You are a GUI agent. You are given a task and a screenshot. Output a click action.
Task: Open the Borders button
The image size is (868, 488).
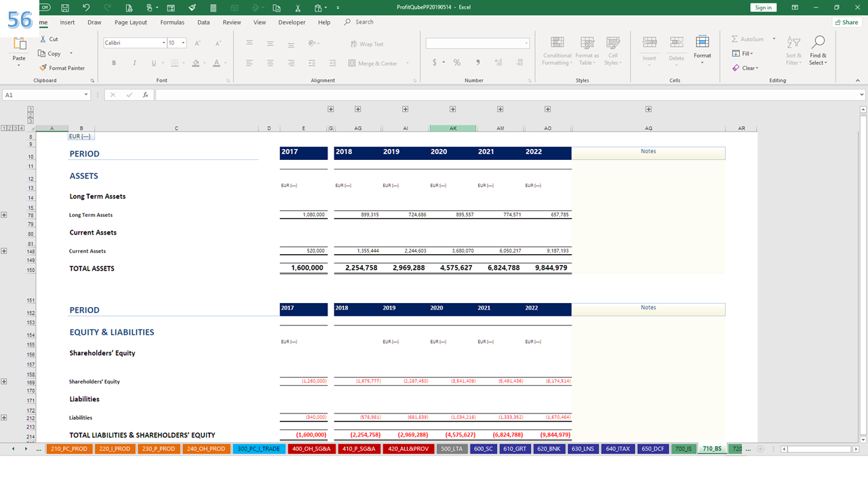174,63
